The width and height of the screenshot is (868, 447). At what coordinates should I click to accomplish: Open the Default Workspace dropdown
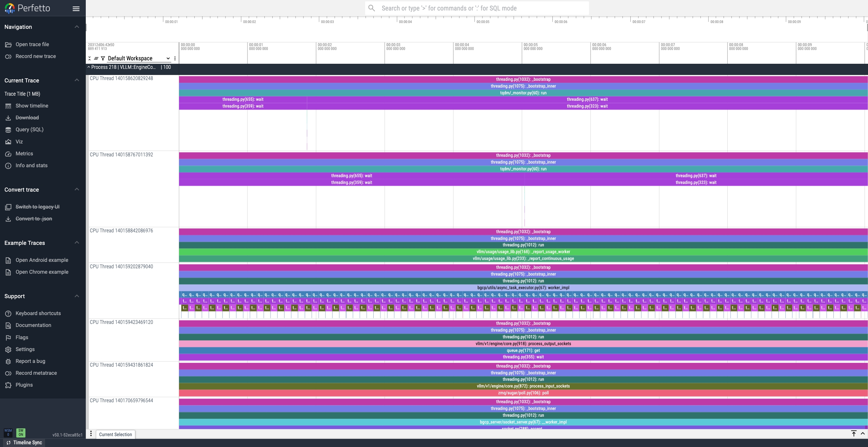[x=138, y=58]
